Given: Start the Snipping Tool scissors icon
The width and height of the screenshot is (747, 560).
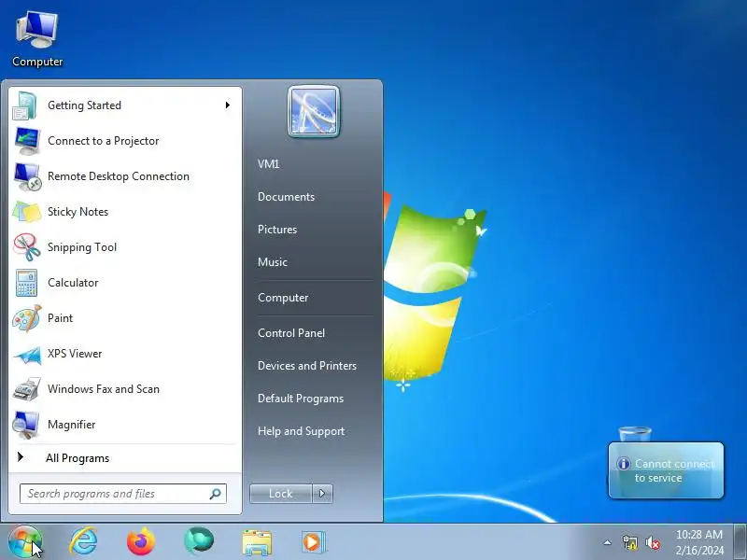Looking at the screenshot, I should click(27, 247).
